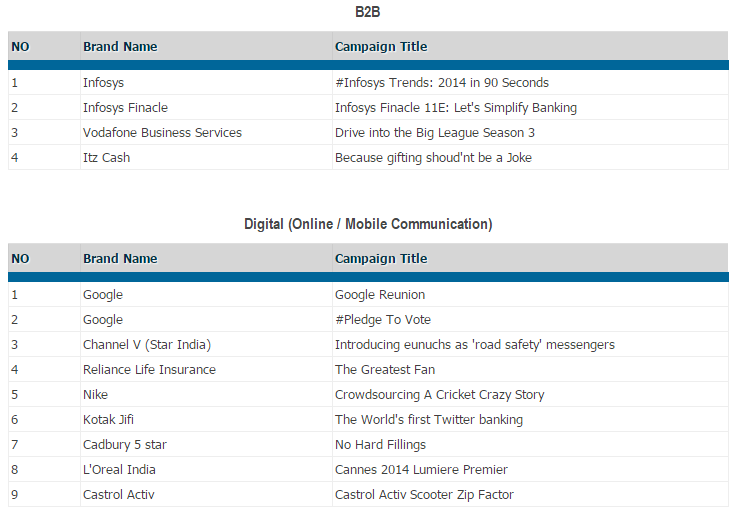Select the Itz Cash brand row
Screen dimensions: 735x511
point(106,158)
